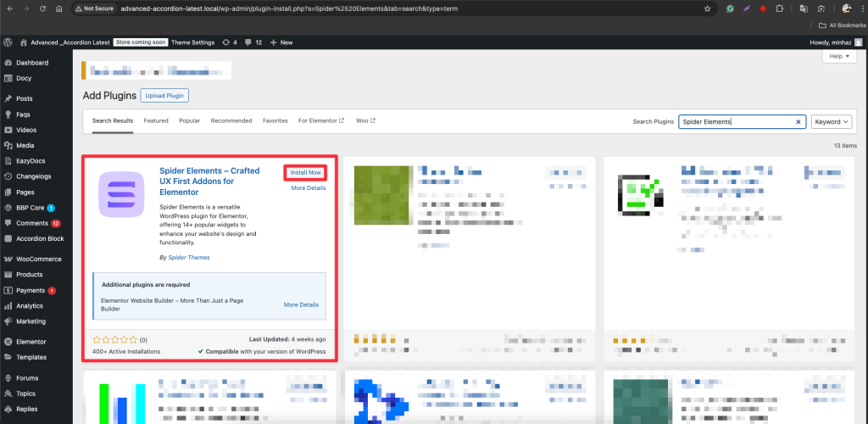
Task: Switch to the Featured tab
Action: pyautogui.click(x=156, y=120)
